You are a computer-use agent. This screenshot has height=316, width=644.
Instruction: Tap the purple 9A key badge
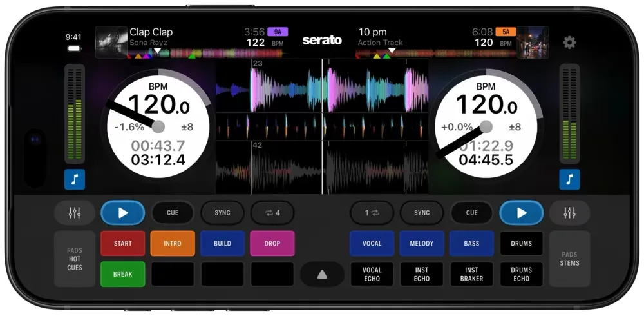click(278, 32)
